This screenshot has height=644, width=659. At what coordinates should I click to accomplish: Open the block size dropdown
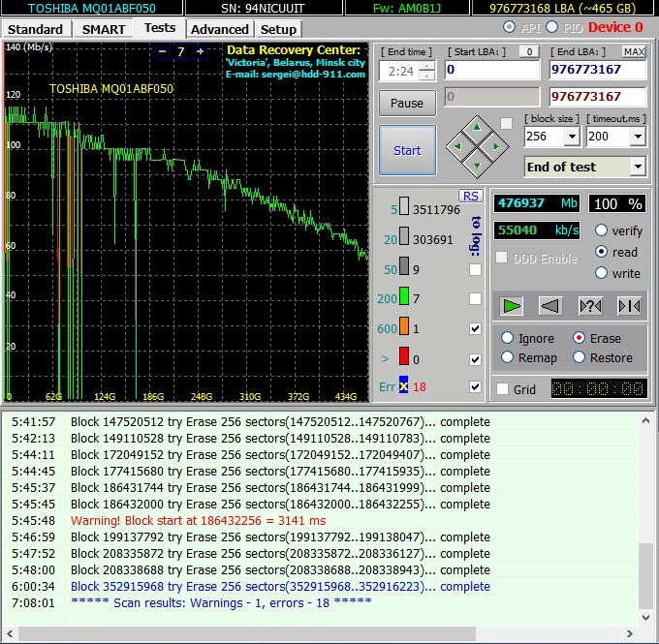[x=571, y=137]
